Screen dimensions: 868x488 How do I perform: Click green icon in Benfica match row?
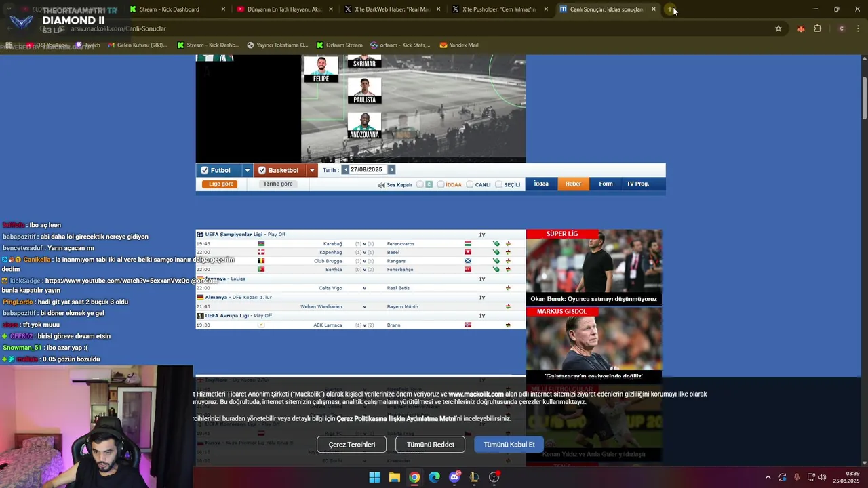pyautogui.click(x=496, y=270)
